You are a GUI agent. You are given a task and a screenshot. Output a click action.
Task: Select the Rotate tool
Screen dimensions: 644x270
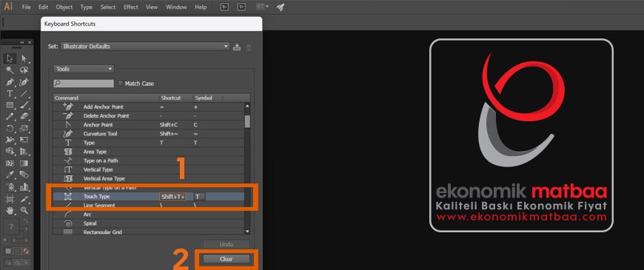(x=10, y=129)
